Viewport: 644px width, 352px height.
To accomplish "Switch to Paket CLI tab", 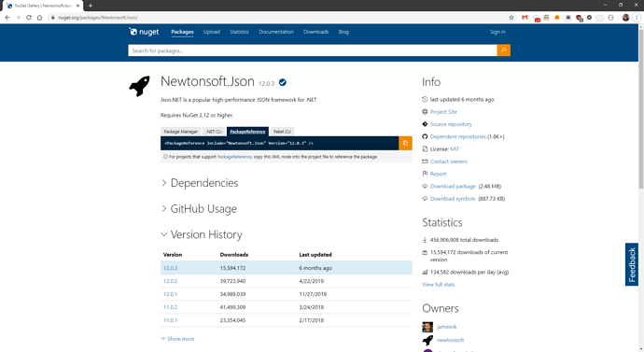I will pos(282,132).
